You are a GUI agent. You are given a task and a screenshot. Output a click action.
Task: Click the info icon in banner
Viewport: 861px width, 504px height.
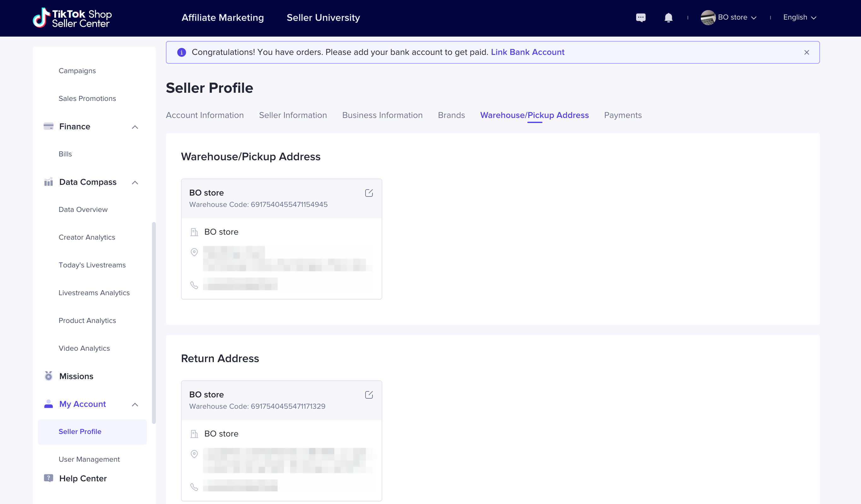(x=181, y=52)
